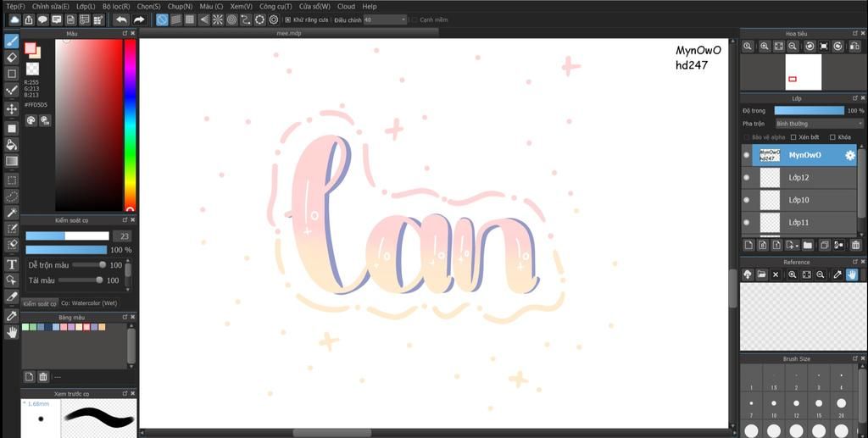The image size is (868, 438).
Task: Hide the Lớp10 layer
Action: tap(747, 200)
